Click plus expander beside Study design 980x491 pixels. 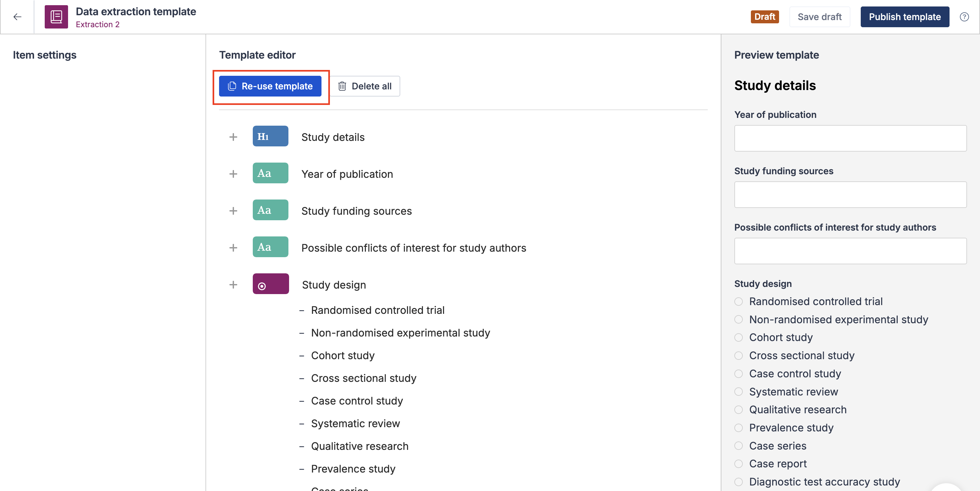click(x=233, y=285)
